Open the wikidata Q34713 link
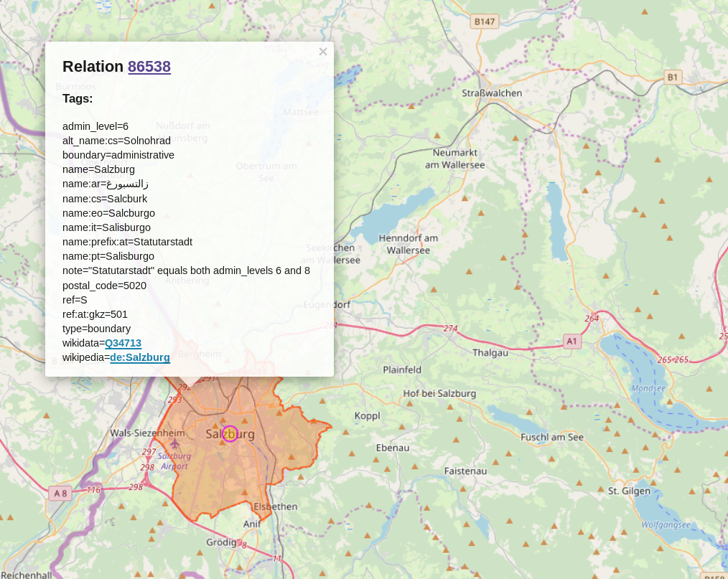 tap(122, 343)
